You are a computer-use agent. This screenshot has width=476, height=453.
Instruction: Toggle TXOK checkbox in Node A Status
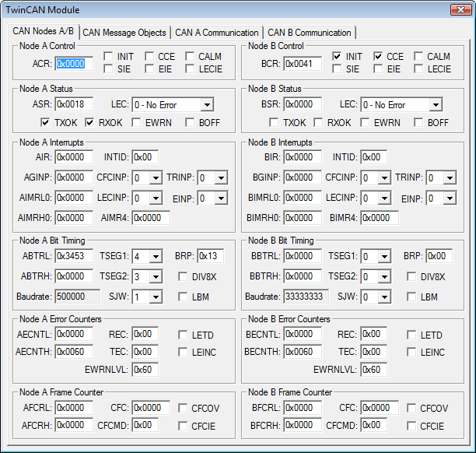(x=46, y=122)
